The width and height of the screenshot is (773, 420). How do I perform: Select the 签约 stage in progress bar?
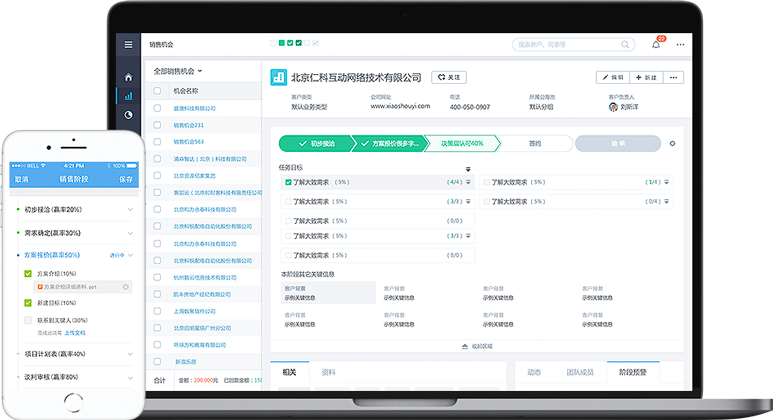pos(535,143)
